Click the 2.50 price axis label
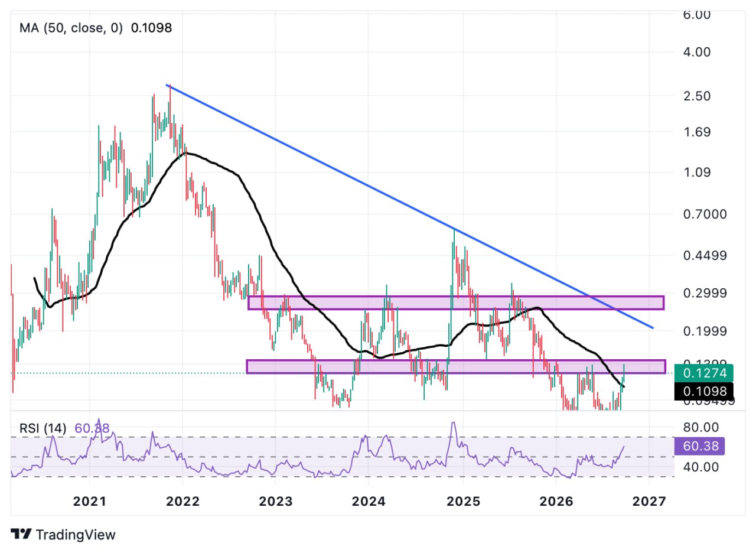756x553 pixels. (696, 96)
